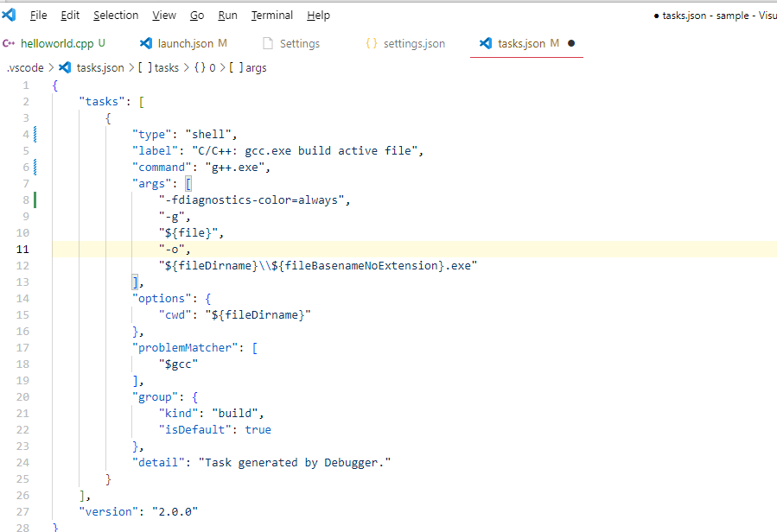Screen dimensions: 777x532
Task: Click the unsaved changes dot on tasks.json tab
Action: [x=573, y=42]
